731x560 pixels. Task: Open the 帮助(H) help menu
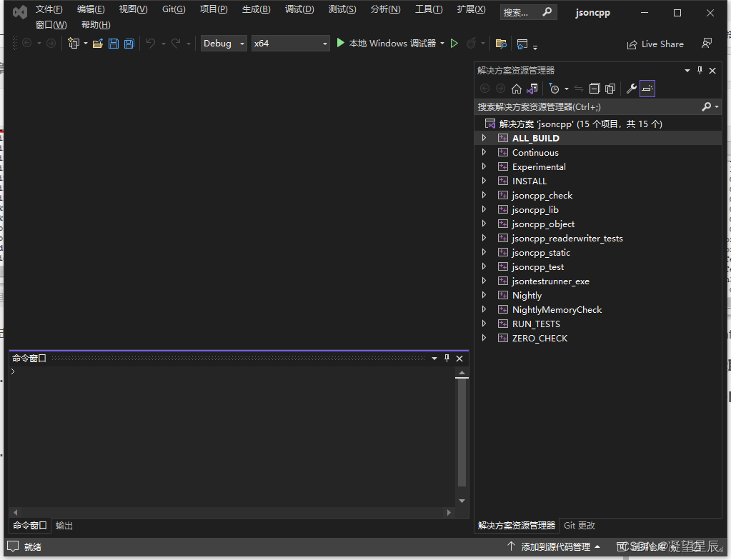(x=96, y=25)
